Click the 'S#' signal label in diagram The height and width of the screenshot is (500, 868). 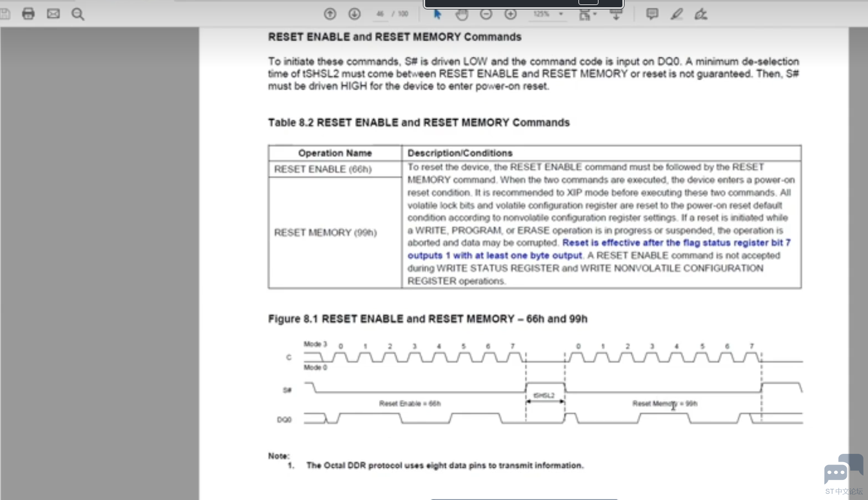[x=287, y=390]
